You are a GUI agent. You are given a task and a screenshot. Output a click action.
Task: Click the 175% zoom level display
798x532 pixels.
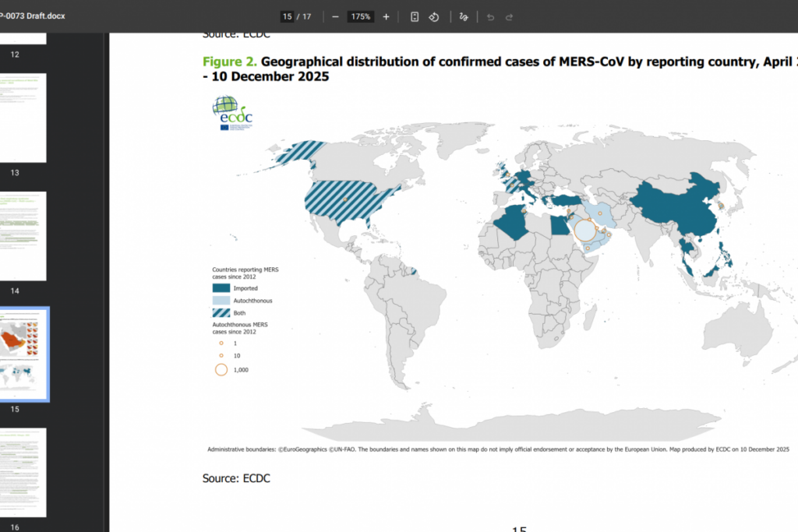(x=360, y=16)
